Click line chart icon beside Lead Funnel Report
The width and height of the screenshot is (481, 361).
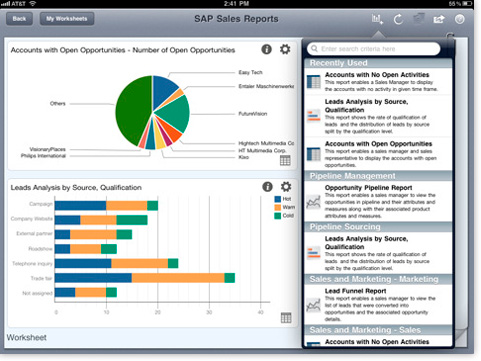313,305
